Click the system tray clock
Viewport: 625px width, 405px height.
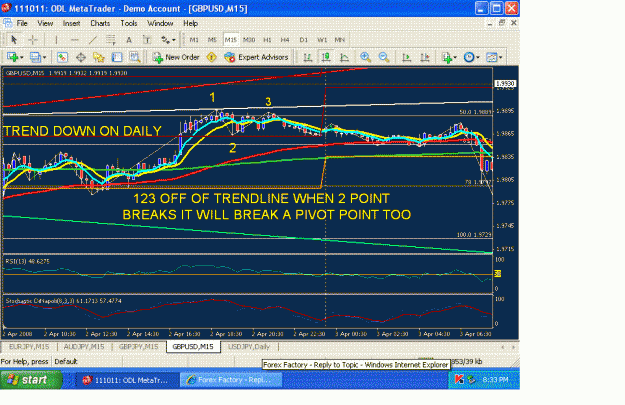pos(495,380)
